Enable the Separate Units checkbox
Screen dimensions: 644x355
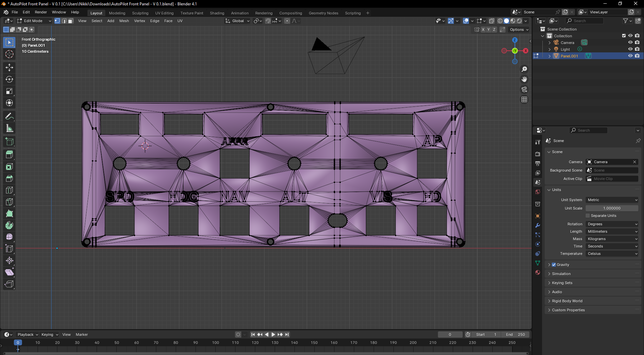tap(588, 216)
